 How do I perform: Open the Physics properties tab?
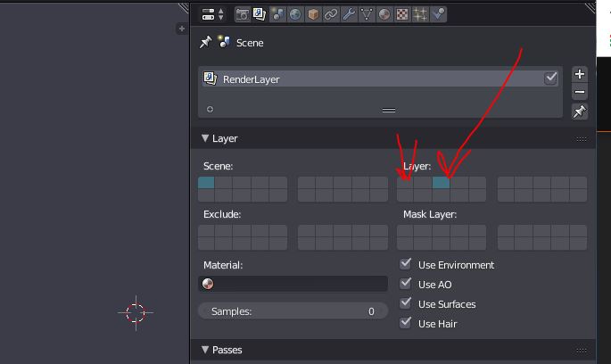[x=438, y=15]
